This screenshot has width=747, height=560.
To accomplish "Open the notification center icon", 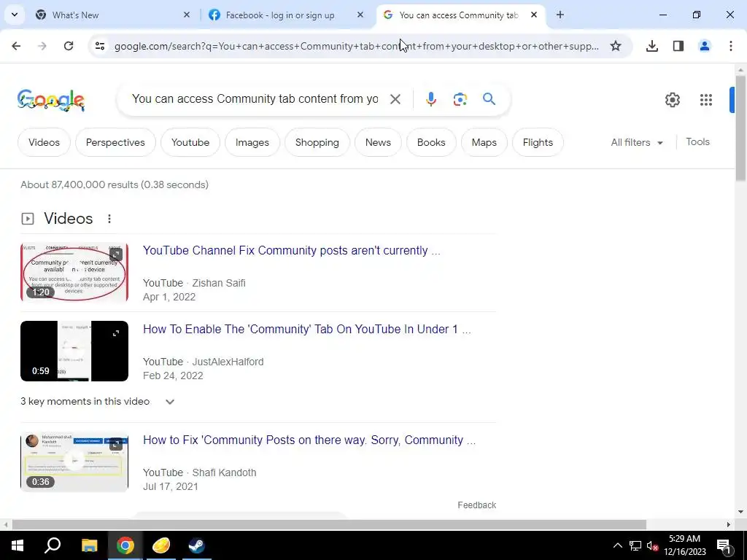I will (x=723, y=545).
